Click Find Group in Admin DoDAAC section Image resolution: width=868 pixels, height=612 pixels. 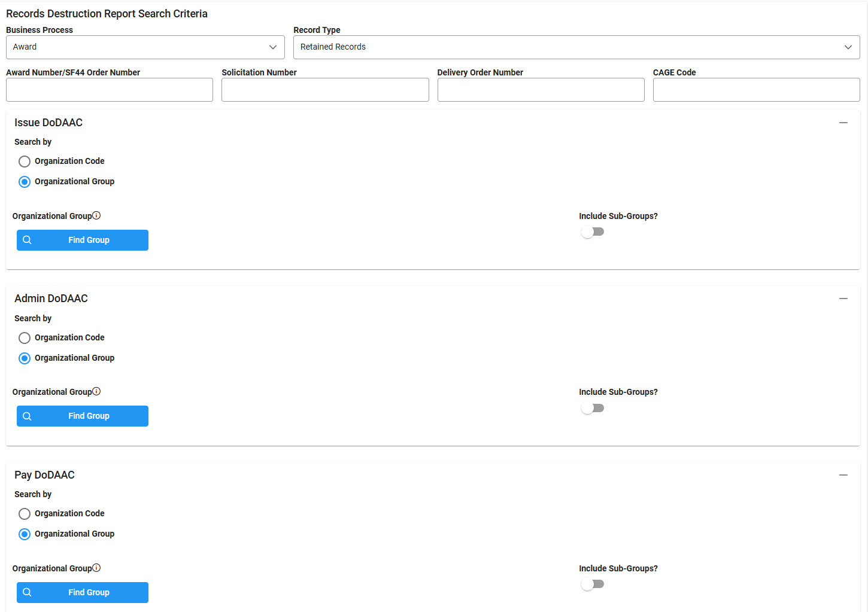coord(83,416)
